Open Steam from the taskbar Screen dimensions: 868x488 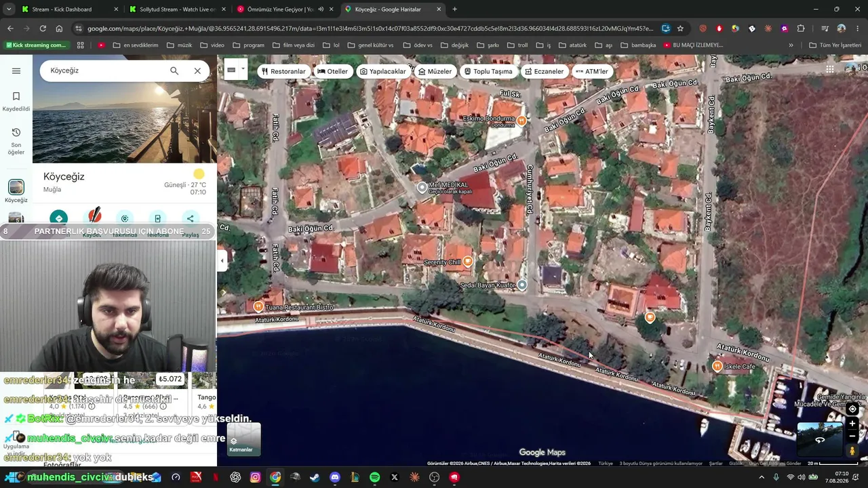[x=315, y=477]
